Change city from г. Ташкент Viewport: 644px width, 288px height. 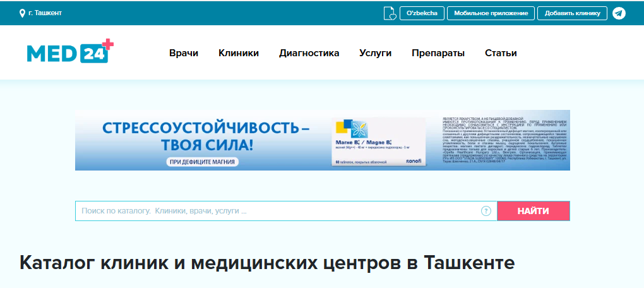tap(45, 13)
